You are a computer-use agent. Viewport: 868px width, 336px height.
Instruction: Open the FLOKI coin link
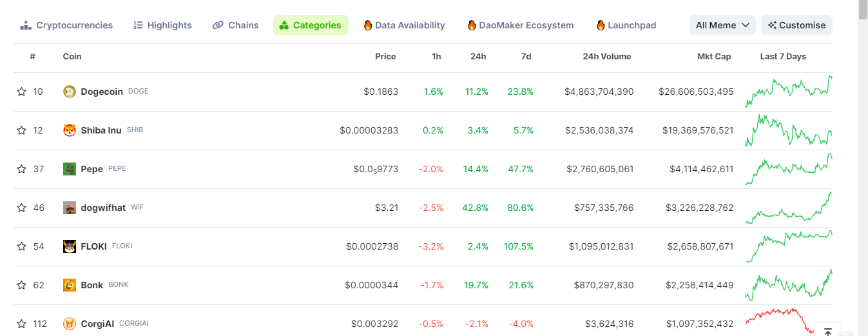point(93,246)
